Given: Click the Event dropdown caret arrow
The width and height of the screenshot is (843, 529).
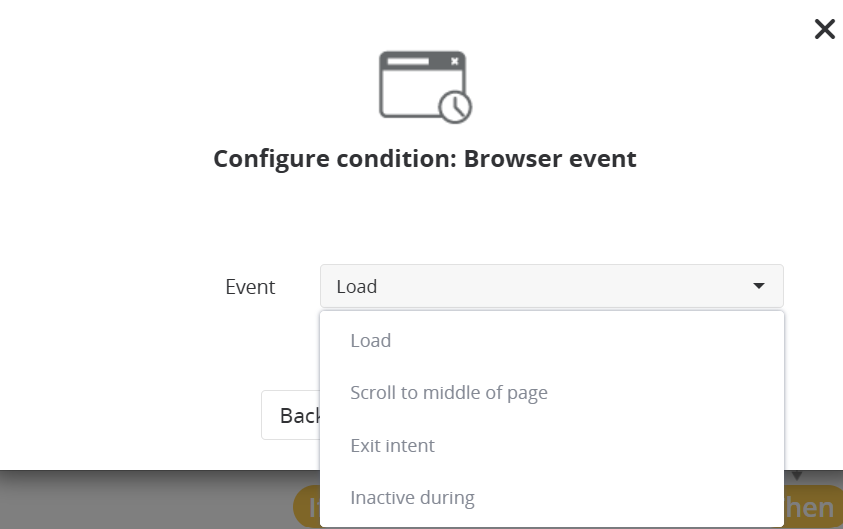Looking at the screenshot, I should (759, 287).
